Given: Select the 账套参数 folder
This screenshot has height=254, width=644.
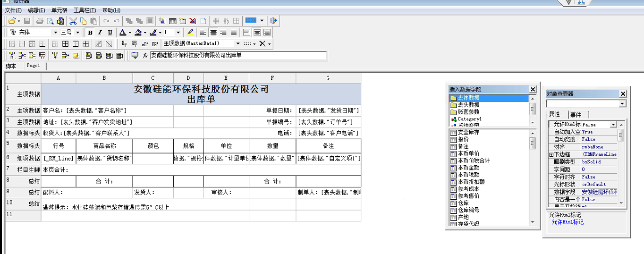Looking at the screenshot, I should (x=468, y=112).
